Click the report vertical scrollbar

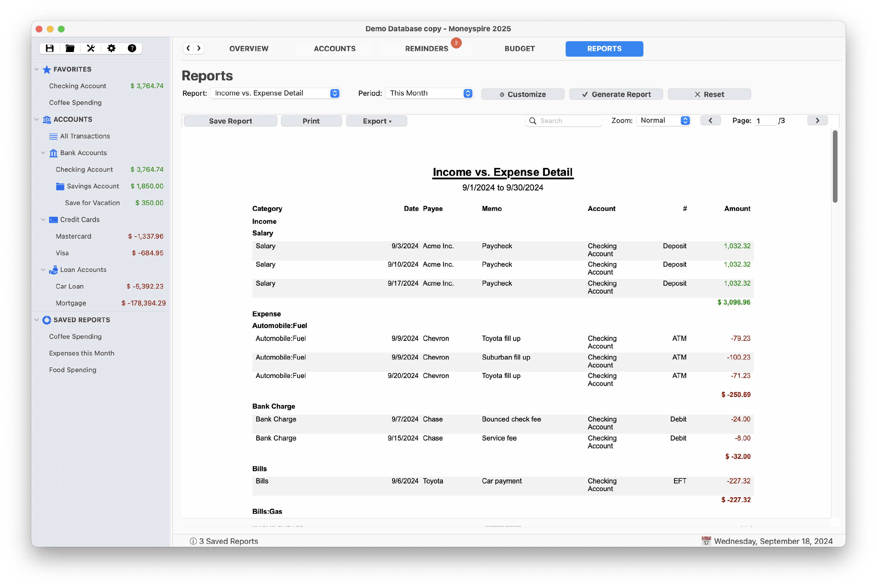coord(835,167)
